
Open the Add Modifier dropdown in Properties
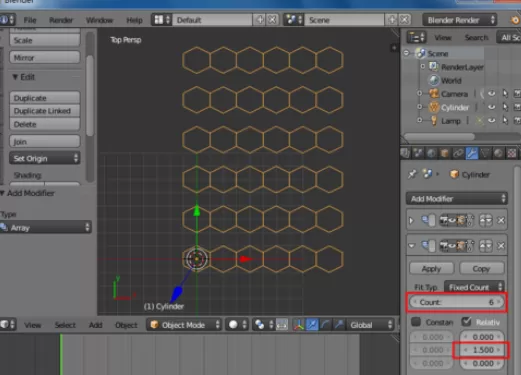coord(457,199)
